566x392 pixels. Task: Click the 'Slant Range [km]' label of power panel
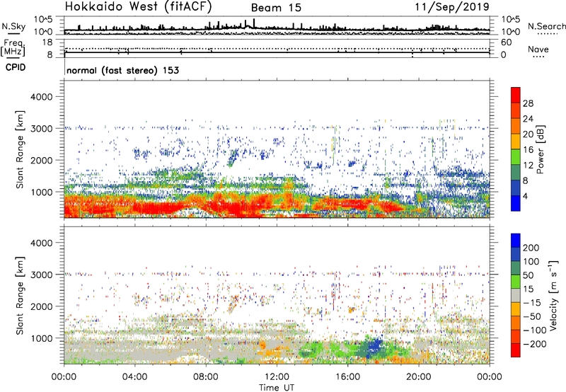(x=20, y=149)
